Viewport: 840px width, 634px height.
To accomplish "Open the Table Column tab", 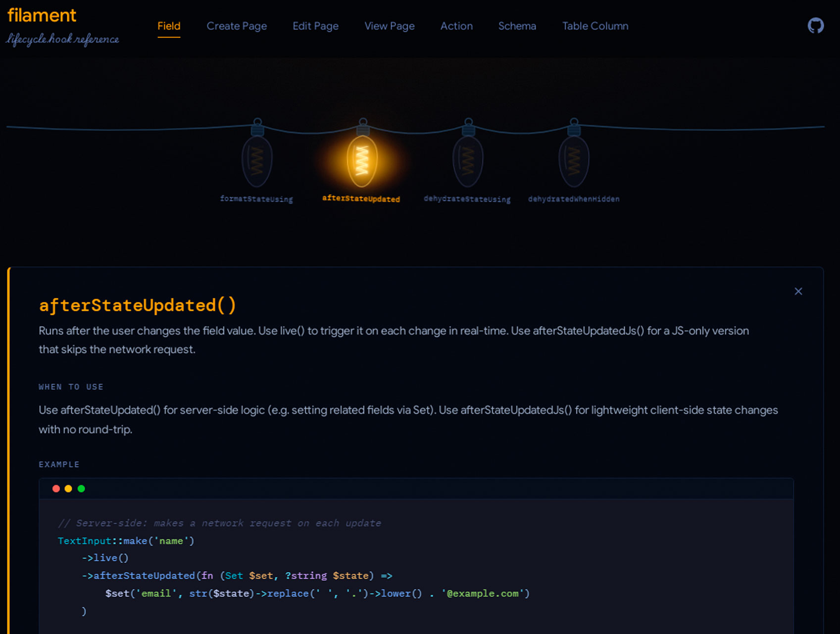I will pos(595,26).
